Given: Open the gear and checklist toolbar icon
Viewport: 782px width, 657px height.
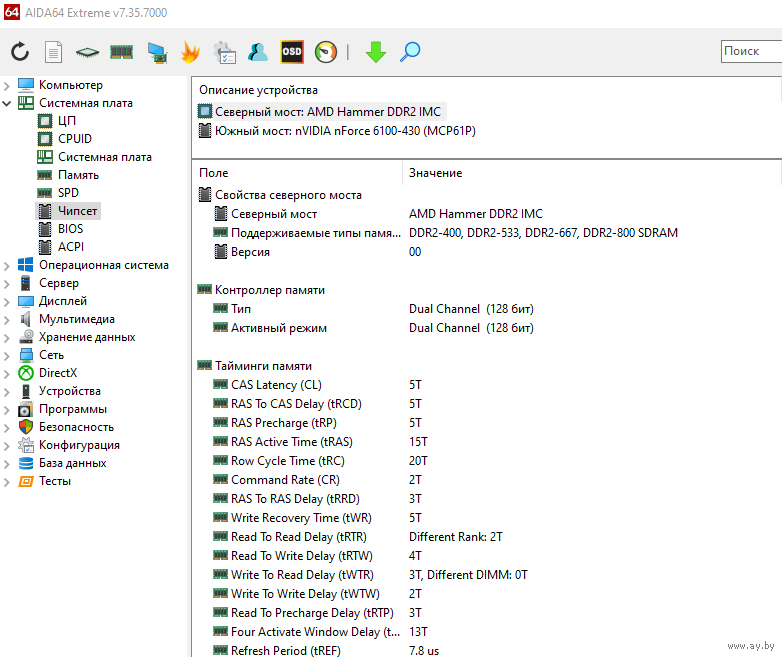Looking at the screenshot, I should (x=224, y=52).
